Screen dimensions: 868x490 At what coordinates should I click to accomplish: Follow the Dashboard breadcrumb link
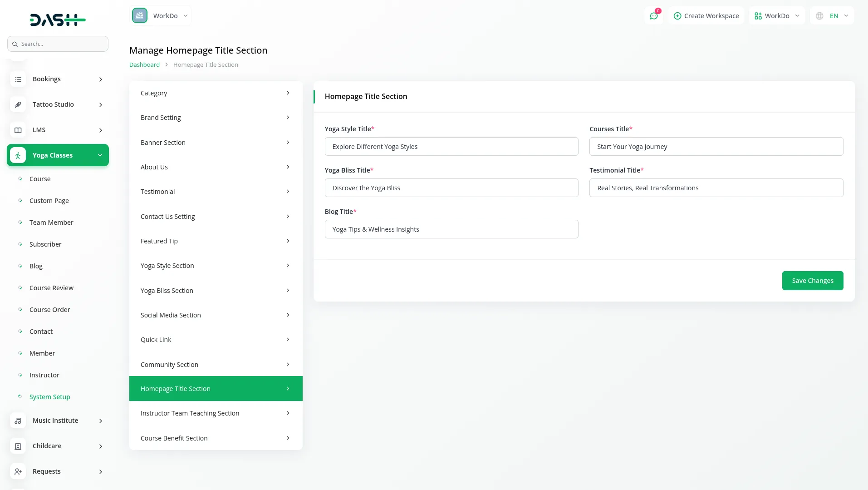pyautogui.click(x=144, y=65)
